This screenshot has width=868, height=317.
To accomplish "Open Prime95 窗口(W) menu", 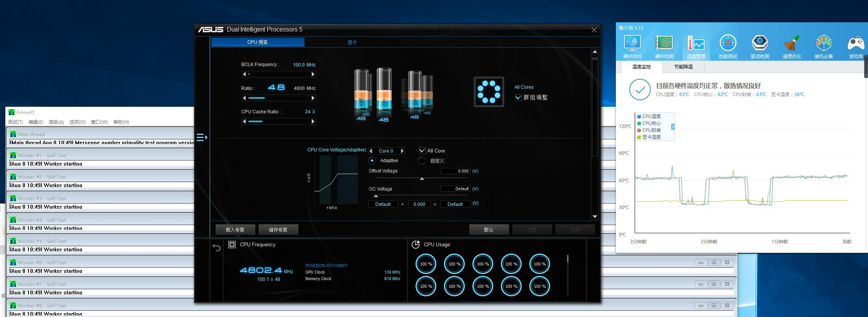I will coord(99,122).
